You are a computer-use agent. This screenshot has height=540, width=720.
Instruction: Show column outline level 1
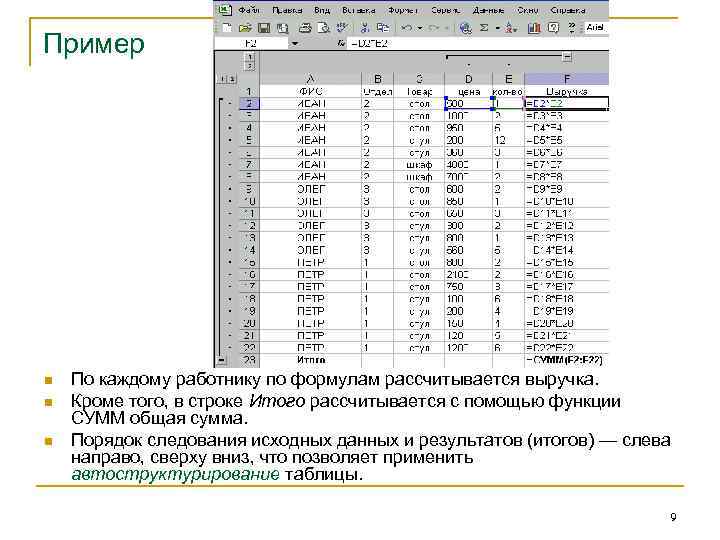tap(249, 57)
